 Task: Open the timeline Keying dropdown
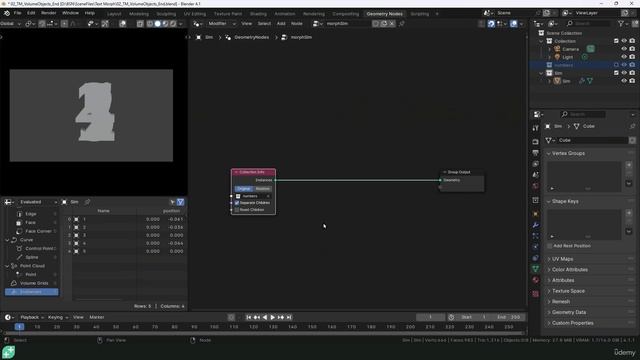[x=58, y=317]
